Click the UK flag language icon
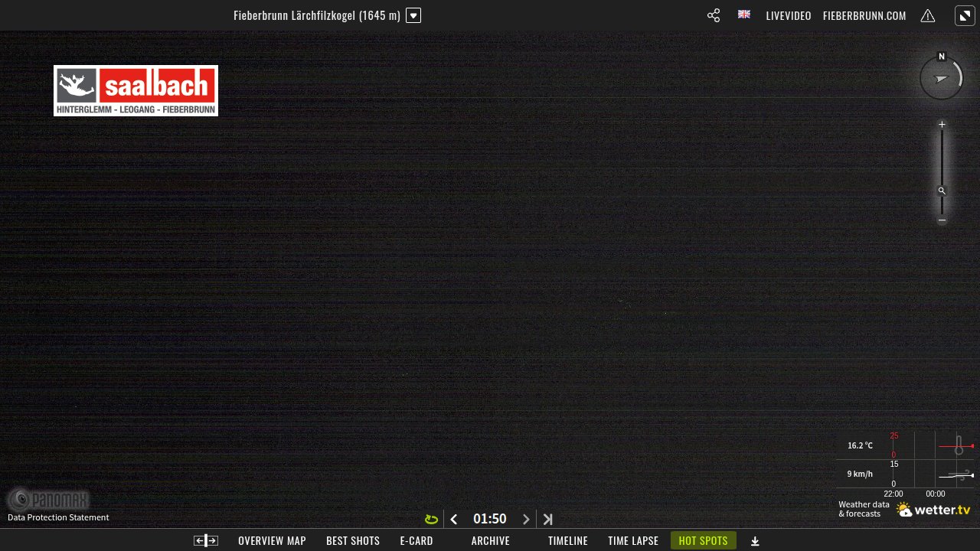Screen dimensions: 980x551 (744, 15)
